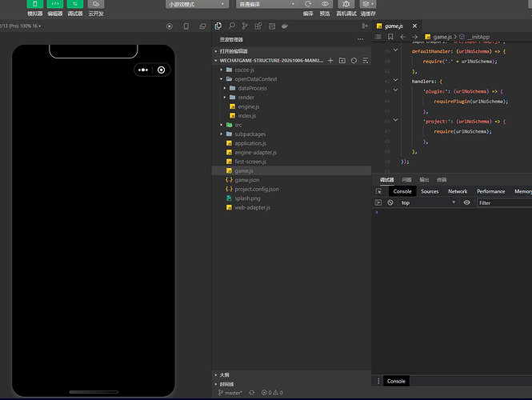
Task: Open the 资源管理器 more actions menu
Action: click(x=360, y=39)
